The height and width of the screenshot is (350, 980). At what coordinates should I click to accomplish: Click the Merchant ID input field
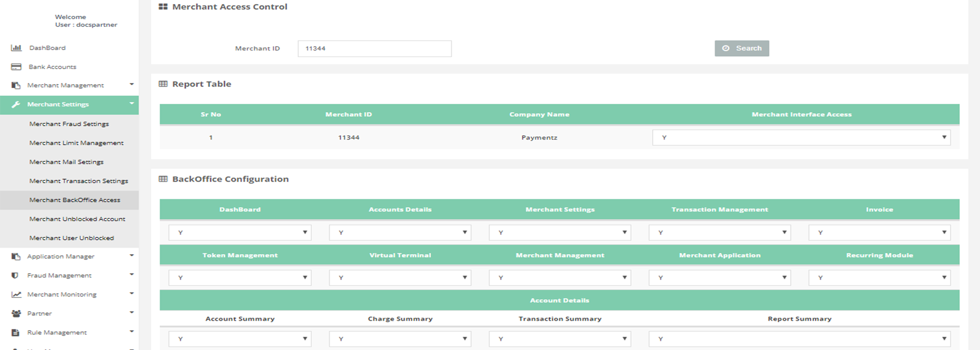pyautogui.click(x=374, y=48)
